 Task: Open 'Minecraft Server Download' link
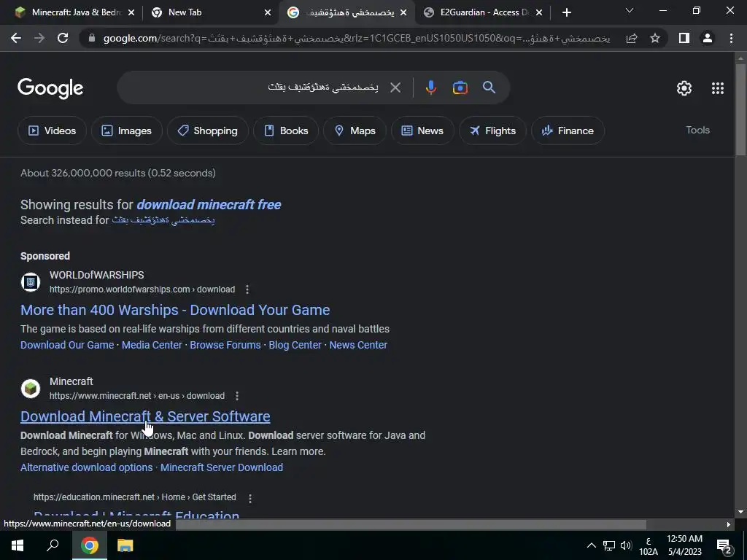coord(222,467)
